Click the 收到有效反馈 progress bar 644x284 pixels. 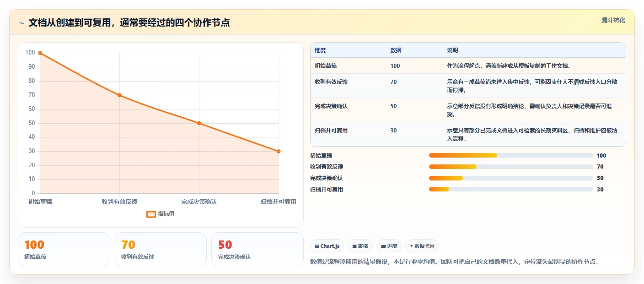[x=511, y=167]
